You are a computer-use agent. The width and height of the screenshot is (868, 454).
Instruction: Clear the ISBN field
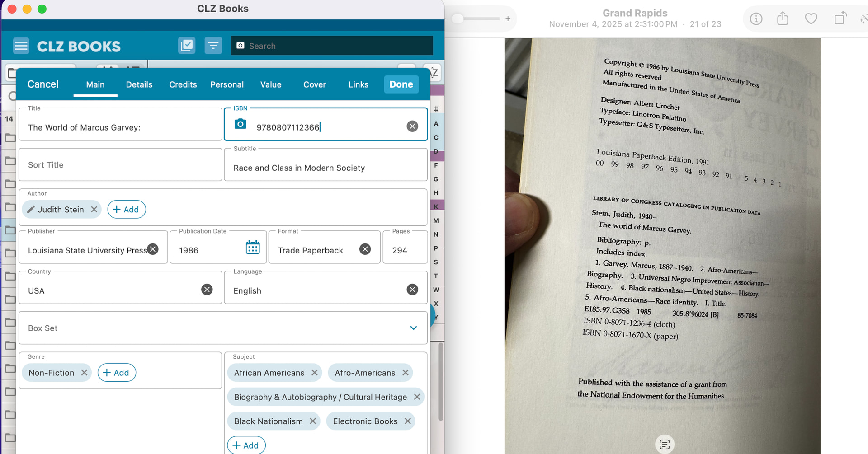point(412,126)
